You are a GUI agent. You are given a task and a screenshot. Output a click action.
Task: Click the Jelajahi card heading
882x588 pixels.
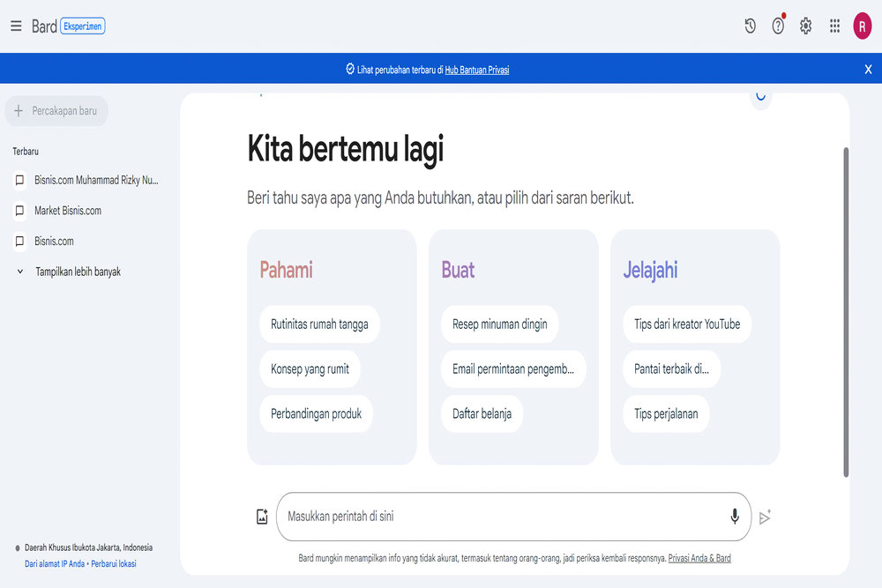click(650, 271)
